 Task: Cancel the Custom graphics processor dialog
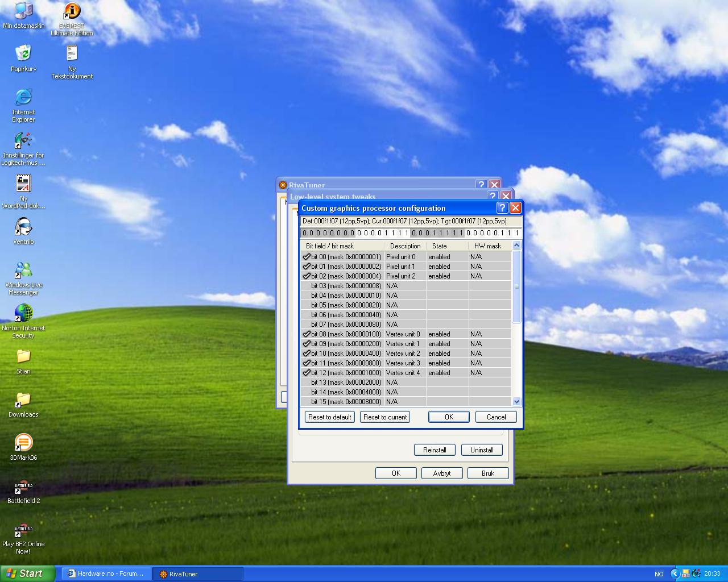tap(496, 417)
